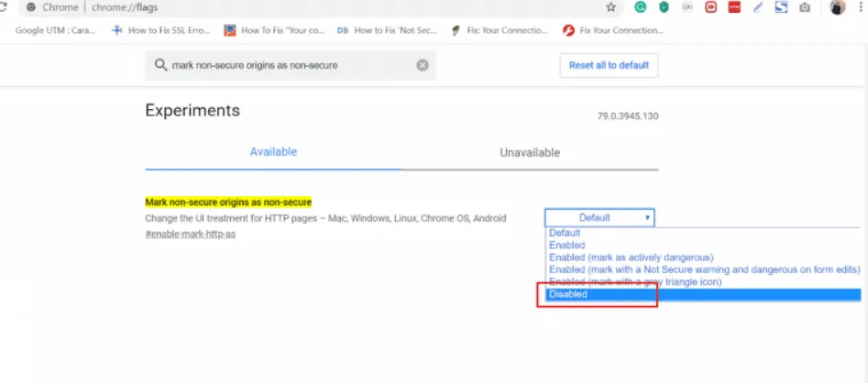Click the Reset all to default button

609,65
